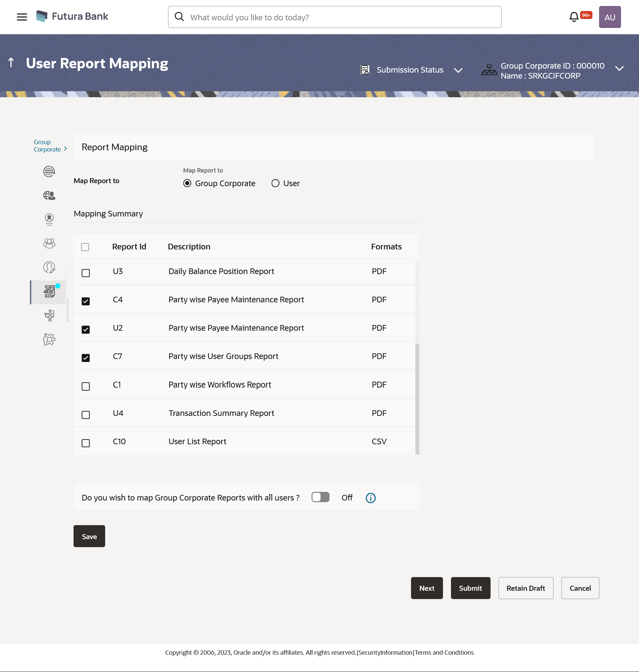Expand the Group Corporate ID chevron
This screenshot has height=672, width=639.
tap(619, 69)
